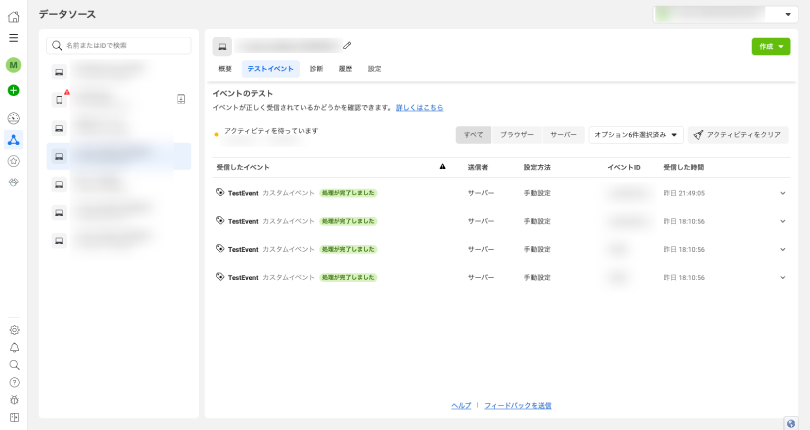Select the first data source monitor icon
Viewport: 810px width, 430px height.
pos(59,72)
